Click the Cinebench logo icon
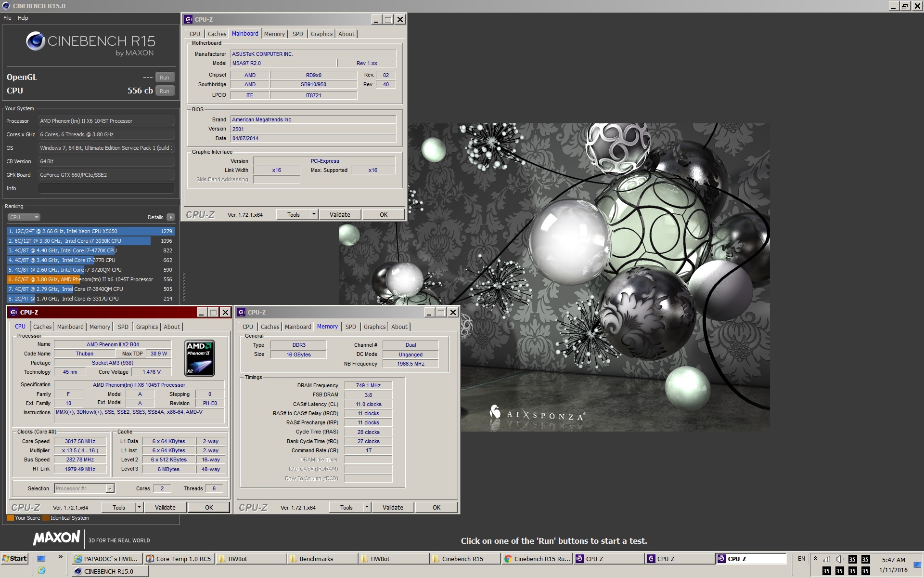 coord(36,41)
